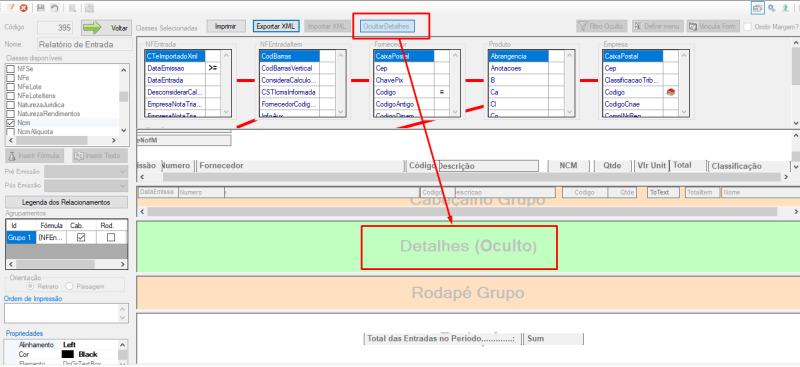800x367 pixels.
Task: Click the Filtro Oculto funnel button
Action: coord(603,26)
